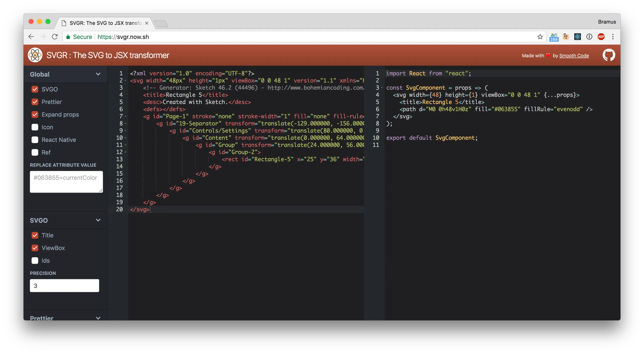The height and width of the screenshot is (354, 644).
Task: Bookmark page with the star icon
Action: coord(540,37)
